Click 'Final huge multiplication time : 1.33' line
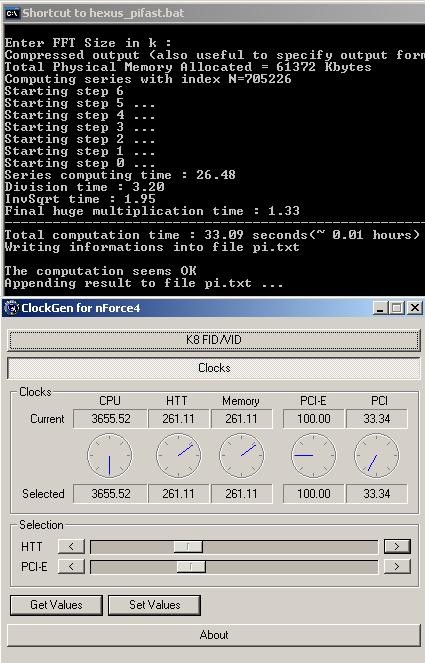 click(x=152, y=211)
